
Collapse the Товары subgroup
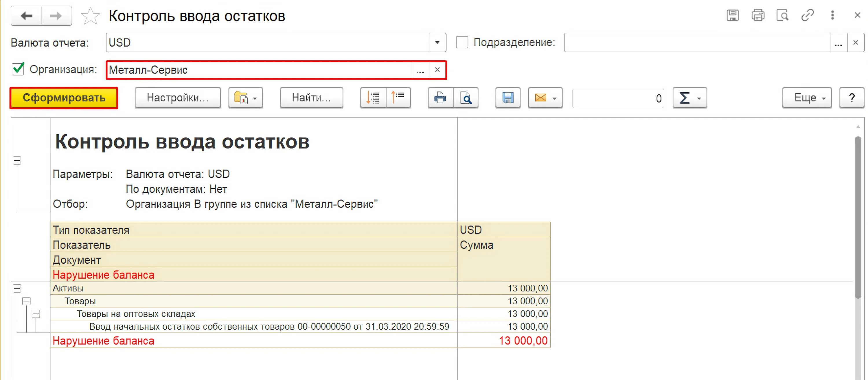[x=26, y=301]
